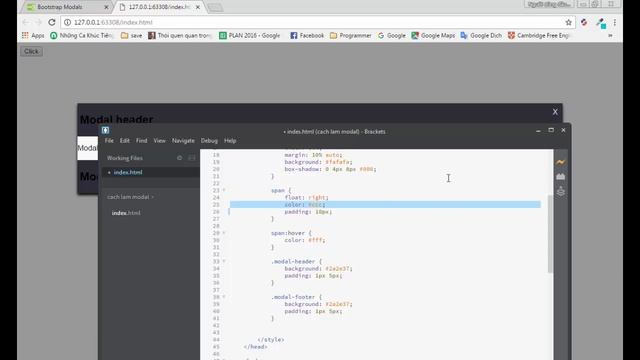
Task: Collapse .modal-footer rule at line 38
Action: pos(224,297)
